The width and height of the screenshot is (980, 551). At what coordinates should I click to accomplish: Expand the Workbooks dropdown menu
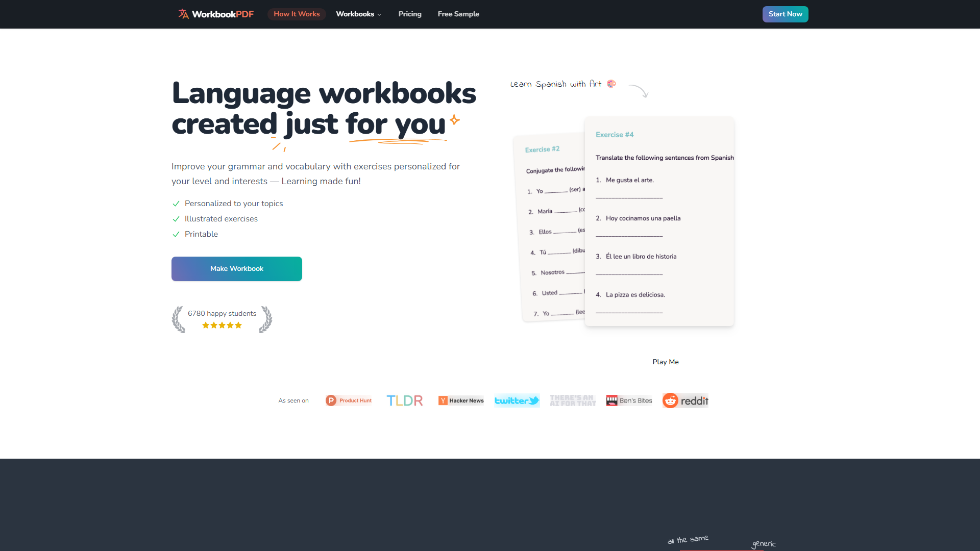point(355,14)
